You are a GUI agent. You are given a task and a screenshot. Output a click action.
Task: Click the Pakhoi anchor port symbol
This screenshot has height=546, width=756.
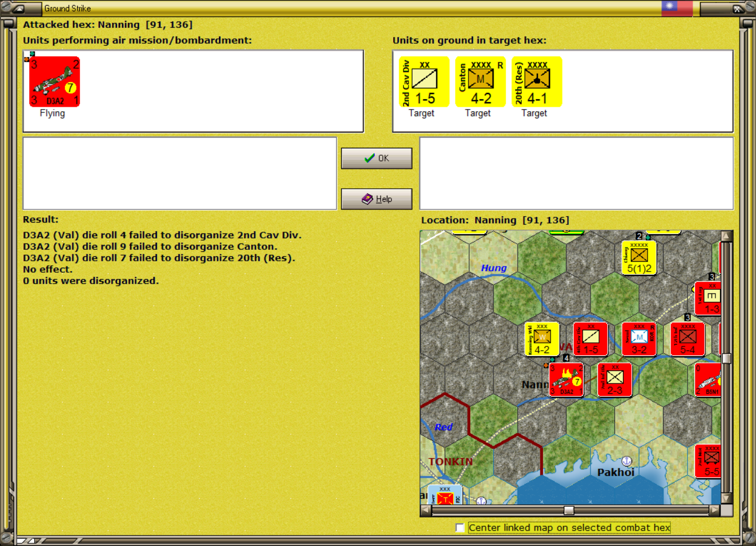coord(626,461)
